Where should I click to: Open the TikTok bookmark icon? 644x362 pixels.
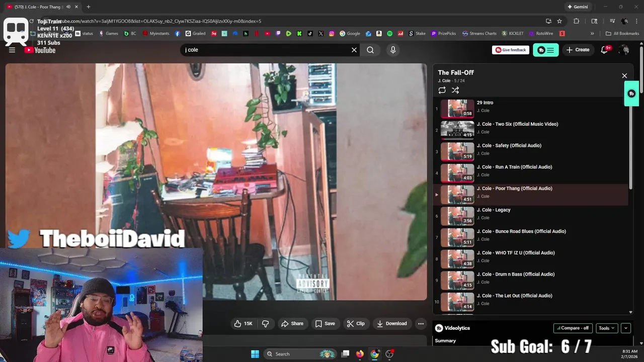[310, 34]
